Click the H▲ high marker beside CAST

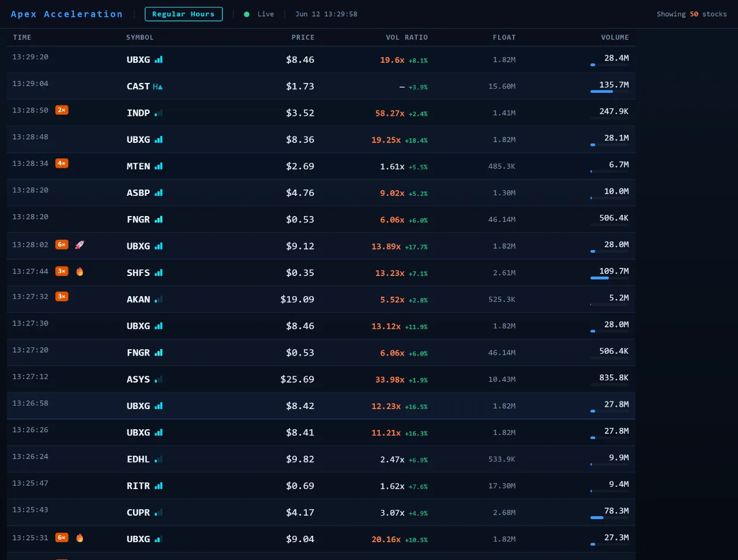pos(158,86)
